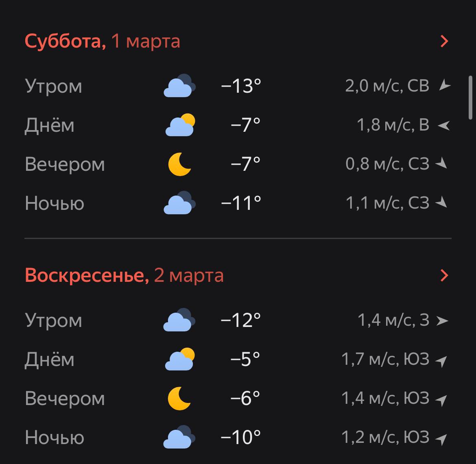This screenshot has height=464, width=476.
Task: Click the vertical scrollbar handle
Action: pos(470,97)
